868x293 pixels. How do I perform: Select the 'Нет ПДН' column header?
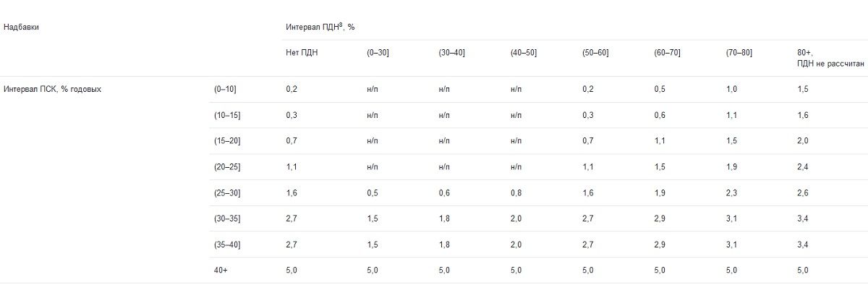click(302, 53)
